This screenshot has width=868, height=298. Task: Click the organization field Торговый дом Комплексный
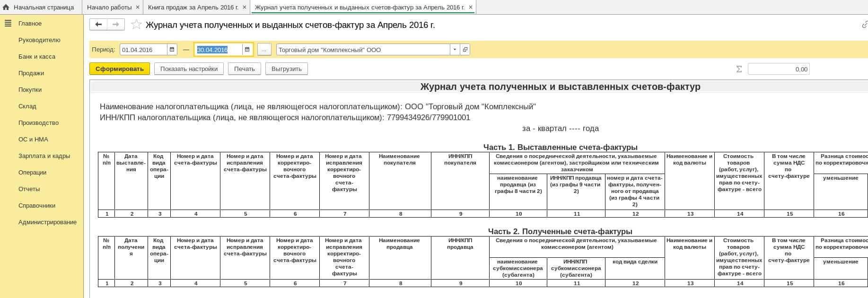click(363, 50)
